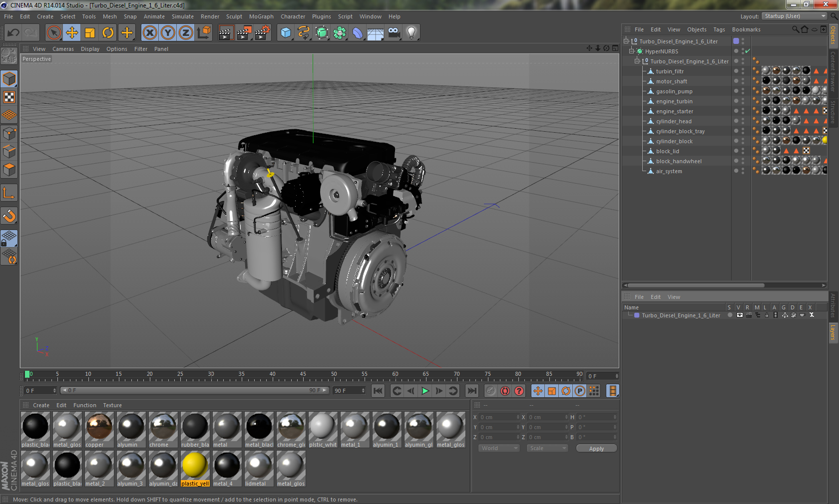Viewport: 839px width, 504px height.
Task: Go to end of animation
Action: coord(471,391)
